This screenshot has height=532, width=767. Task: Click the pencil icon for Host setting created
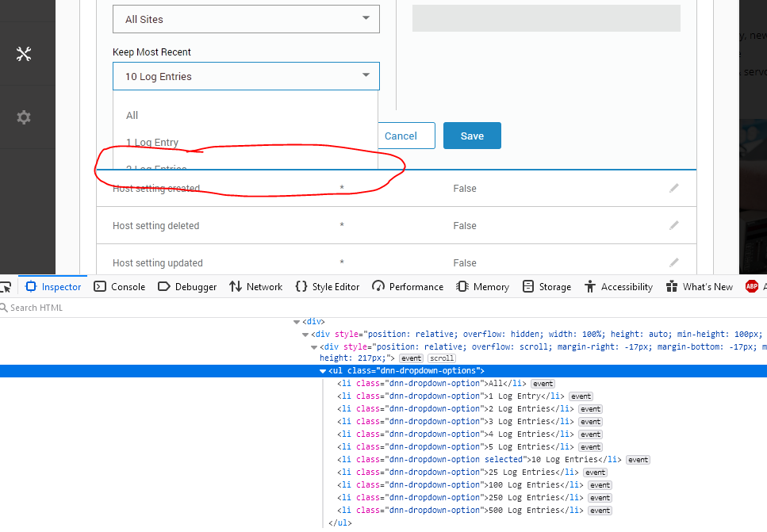pyautogui.click(x=673, y=188)
